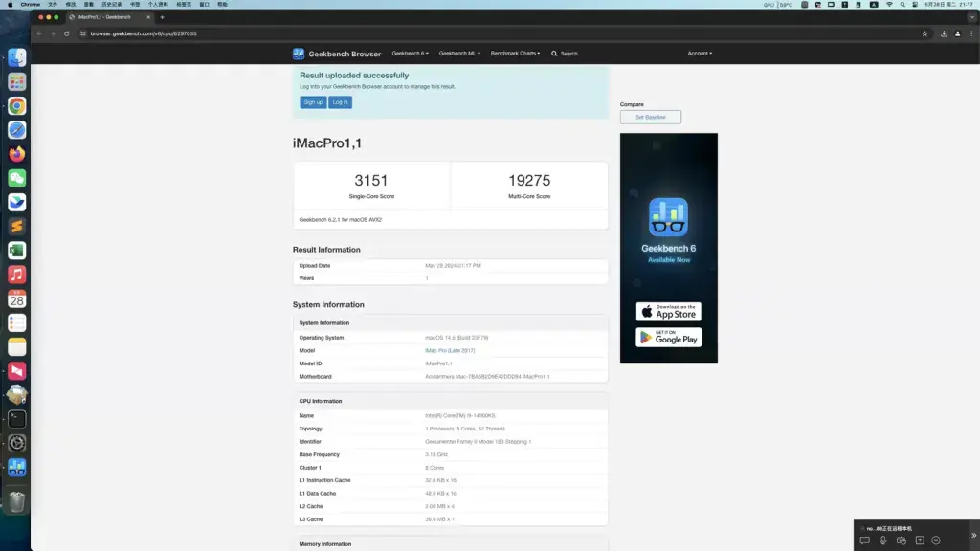Click the Spotlight search icon in menu bar

(902, 5)
